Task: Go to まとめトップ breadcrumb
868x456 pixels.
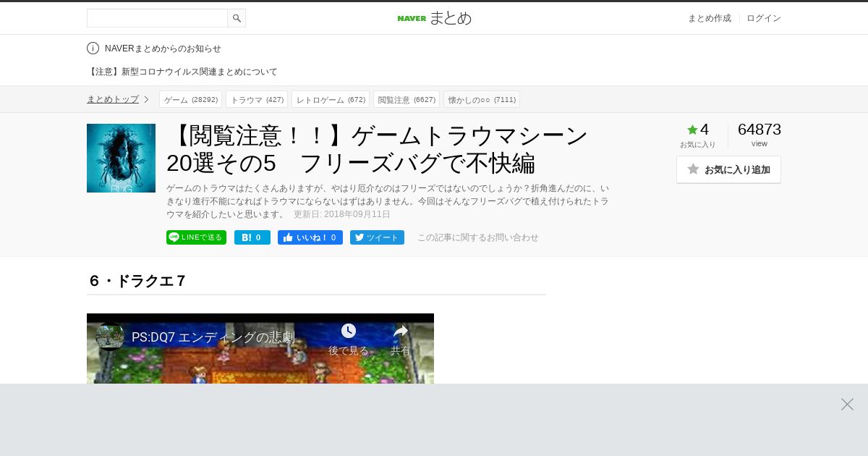Action: pos(113,99)
